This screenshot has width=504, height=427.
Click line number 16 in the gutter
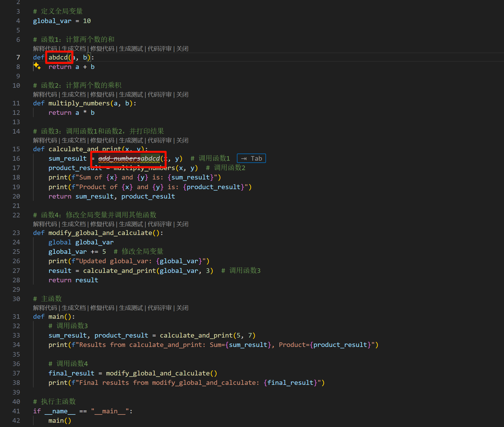click(16, 158)
